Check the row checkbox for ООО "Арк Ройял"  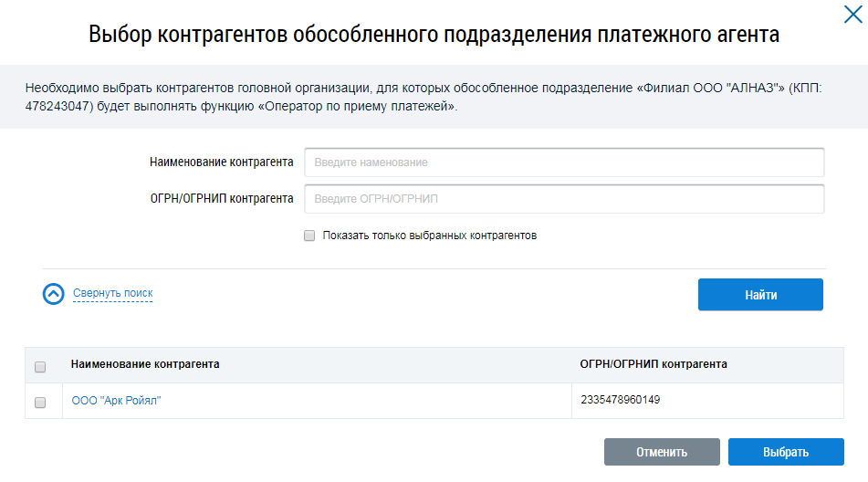pos(40,402)
